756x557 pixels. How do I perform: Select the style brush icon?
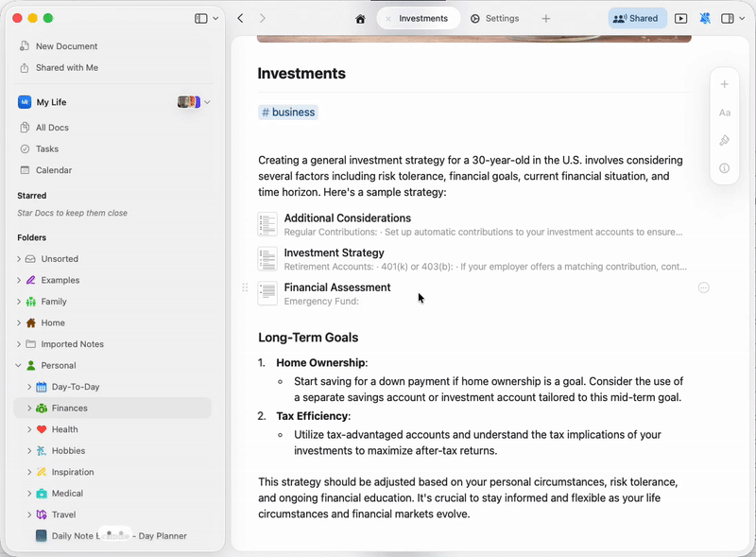(x=724, y=140)
